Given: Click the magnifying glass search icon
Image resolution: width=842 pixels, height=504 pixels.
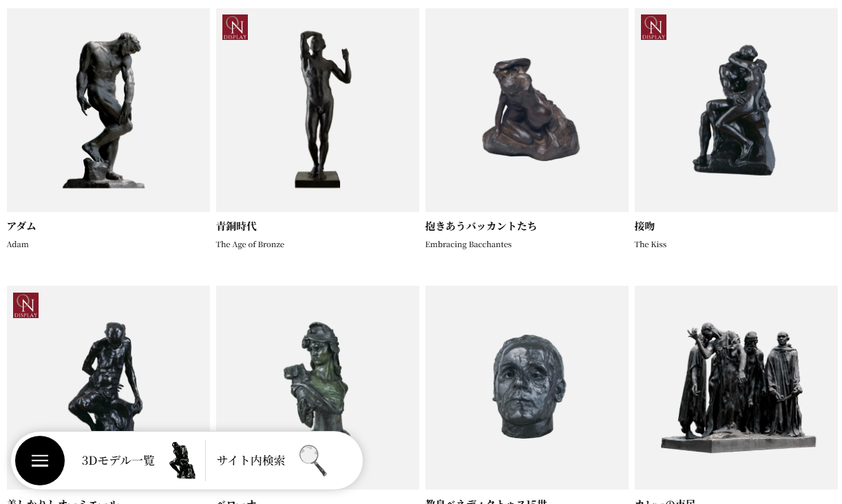Looking at the screenshot, I should [x=313, y=461].
